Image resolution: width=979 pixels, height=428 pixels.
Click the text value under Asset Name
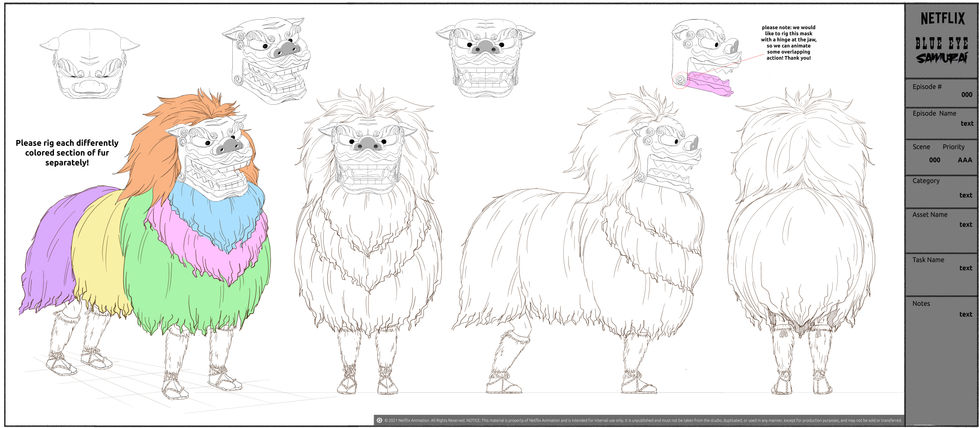point(967,224)
